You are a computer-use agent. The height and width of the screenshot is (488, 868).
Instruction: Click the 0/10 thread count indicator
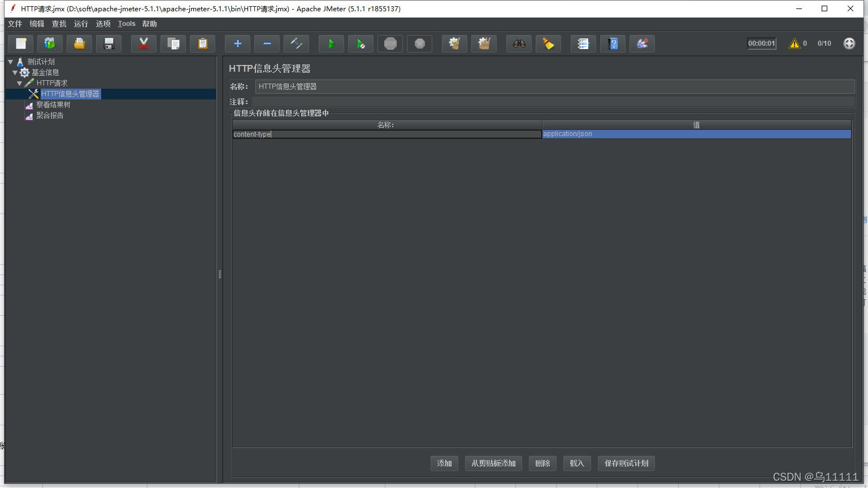click(824, 43)
